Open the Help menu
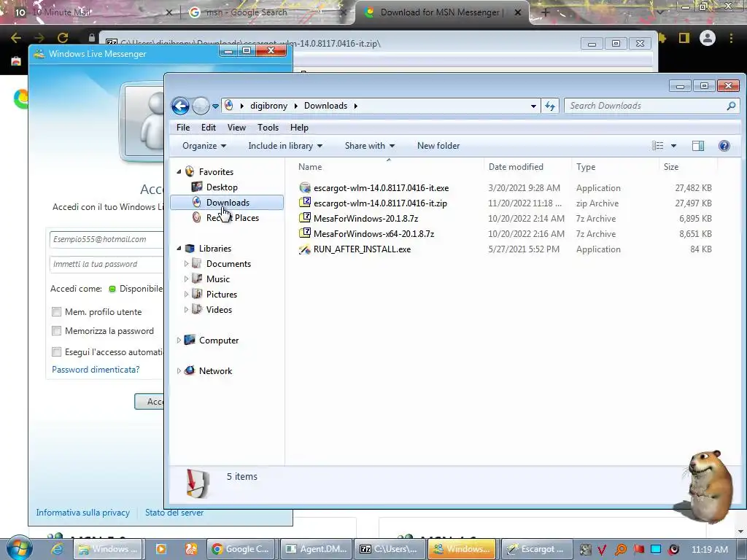 click(299, 128)
